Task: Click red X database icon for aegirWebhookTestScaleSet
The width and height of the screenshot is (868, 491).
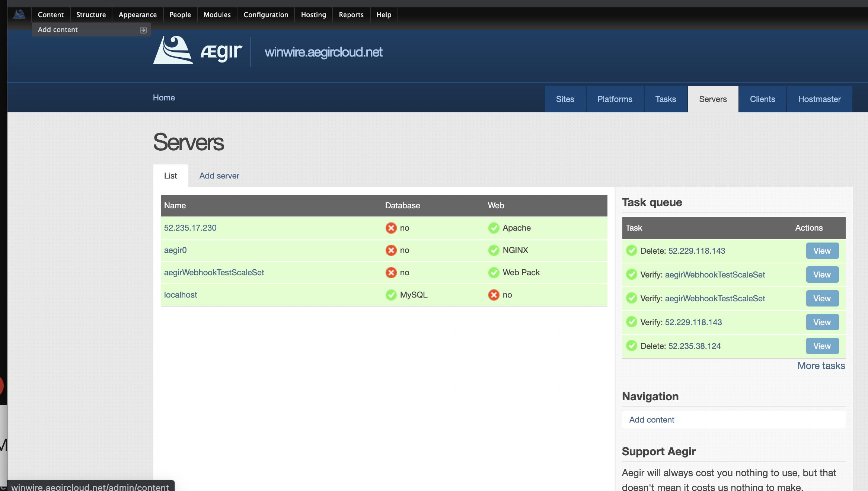Action: click(x=391, y=273)
